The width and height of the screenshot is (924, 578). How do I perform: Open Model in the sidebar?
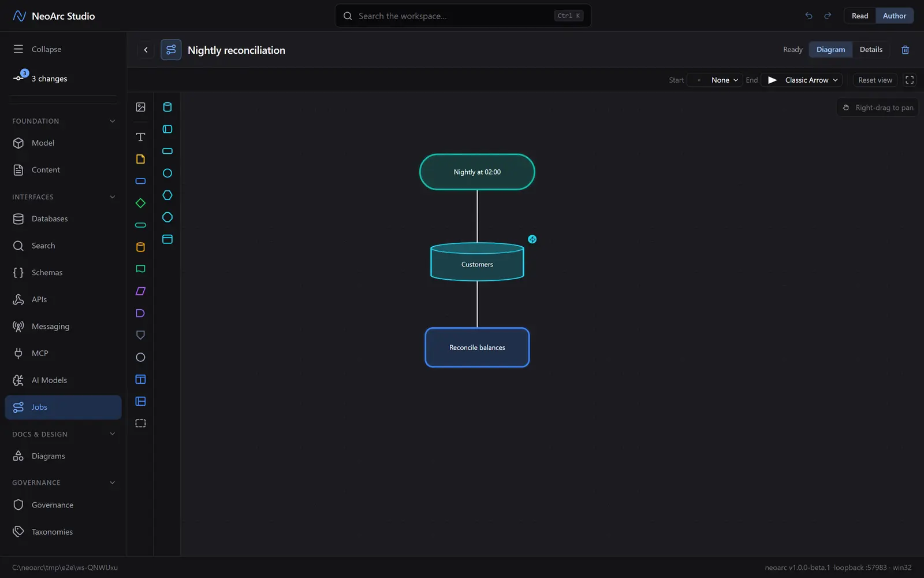pos(64,143)
